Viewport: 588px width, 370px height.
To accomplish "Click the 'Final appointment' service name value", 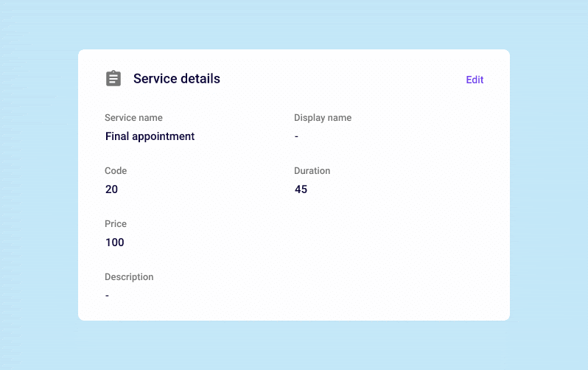I will [x=150, y=136].
